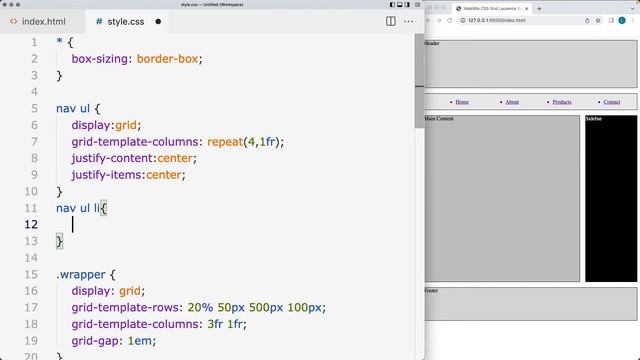Open the About link in the page nav
This screenshot has width=640, height=360.
click(x=512, y=102)
